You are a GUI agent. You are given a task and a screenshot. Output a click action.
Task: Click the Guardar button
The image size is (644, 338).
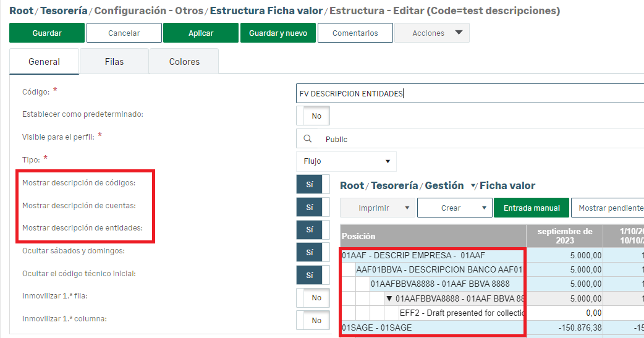click(47, 33)
